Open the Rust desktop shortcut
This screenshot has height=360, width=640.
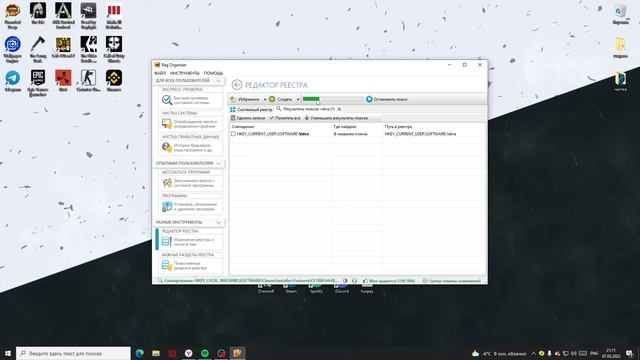tap(63, 81)
